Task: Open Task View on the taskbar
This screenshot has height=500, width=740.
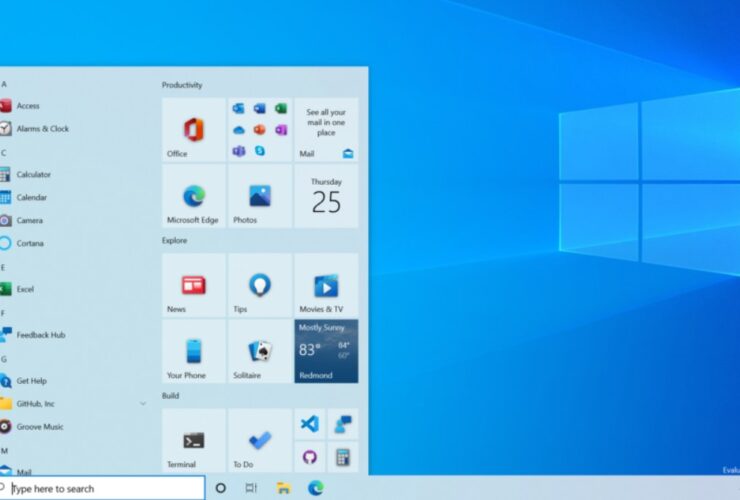Action: pos(251,488)
